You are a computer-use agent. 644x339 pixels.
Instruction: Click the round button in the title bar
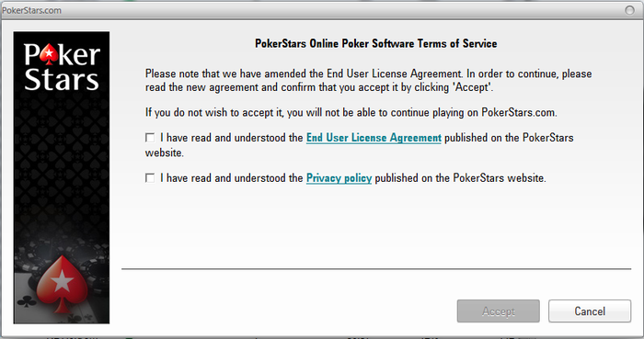(x=629, y=10)
